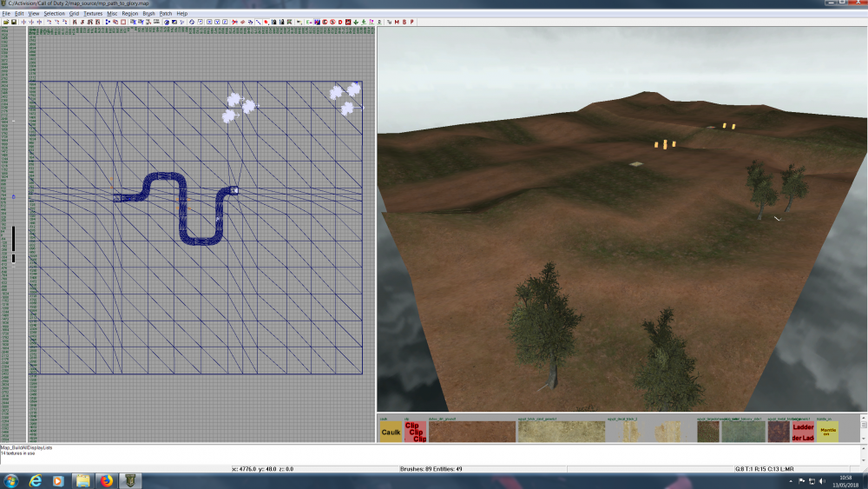Open the Help menu
The width and height of the screenshot is (868, 489).
[181, 14]
